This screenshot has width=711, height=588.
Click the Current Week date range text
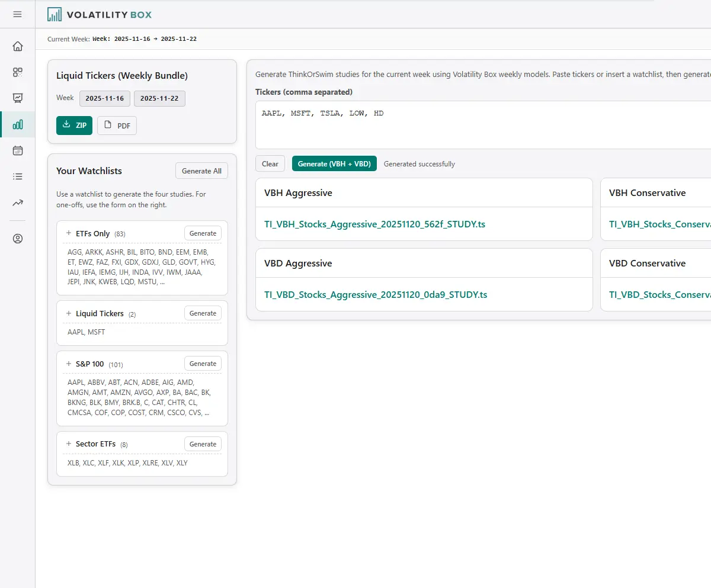[x=145, y=39]
